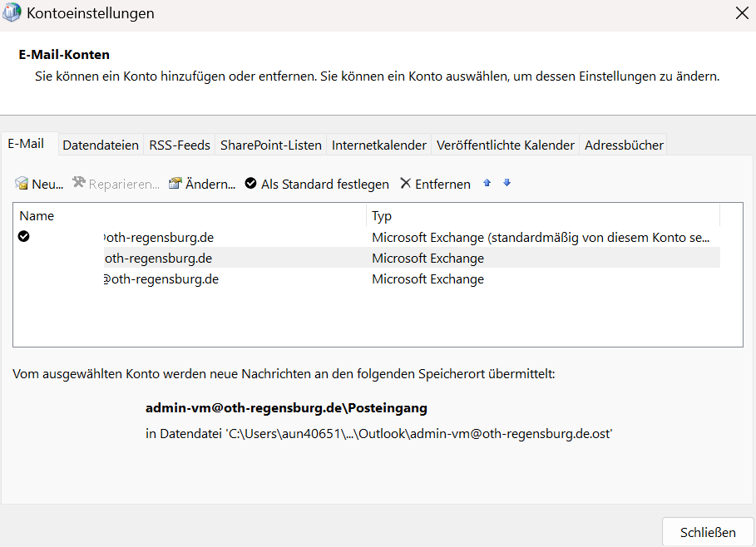Open the Veröffentlichte Kalender tab
The image size is (756, 547).
(505, 145)
